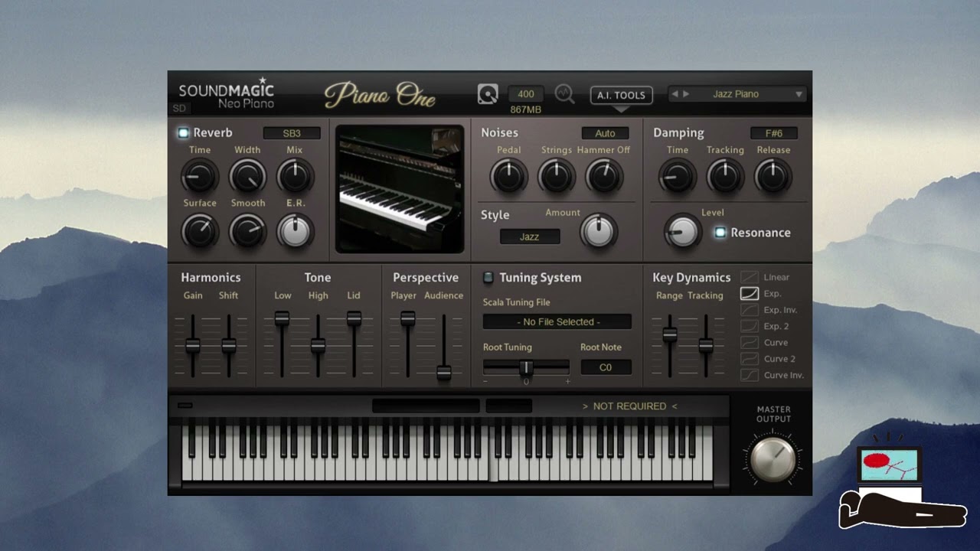The width and height of the screenshot is (980, 551).
Task: Click the wide black display above keyboard
Action: pos(426,406)
